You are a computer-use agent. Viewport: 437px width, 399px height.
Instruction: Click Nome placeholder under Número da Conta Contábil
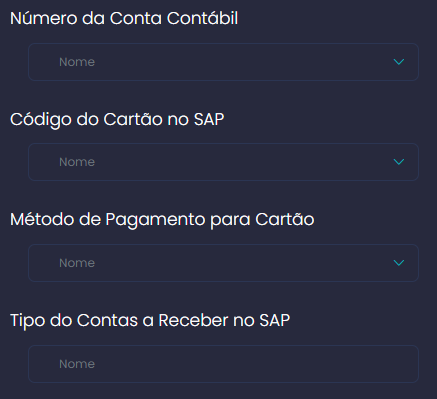pos(77,62)
